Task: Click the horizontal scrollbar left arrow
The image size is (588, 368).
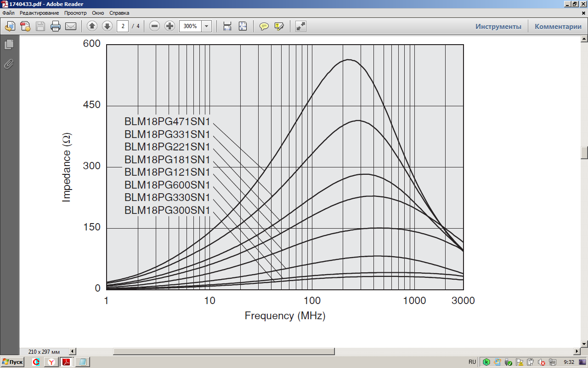Action: 72,351
